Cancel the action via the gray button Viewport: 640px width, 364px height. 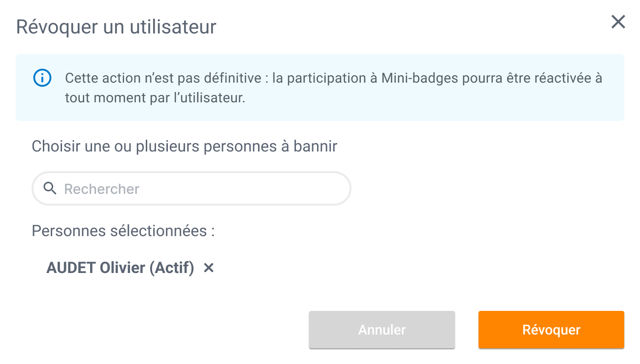click(x=382, y=330)
